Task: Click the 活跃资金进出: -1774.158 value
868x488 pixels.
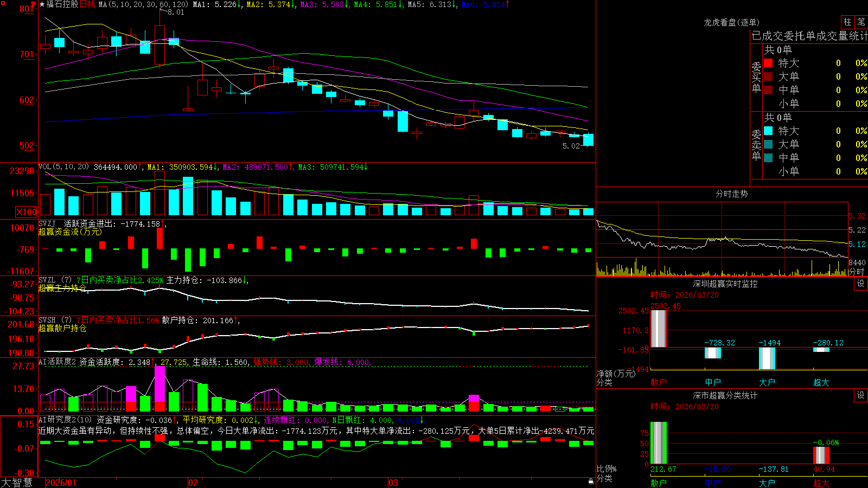Action: click(x=112, y=223)
